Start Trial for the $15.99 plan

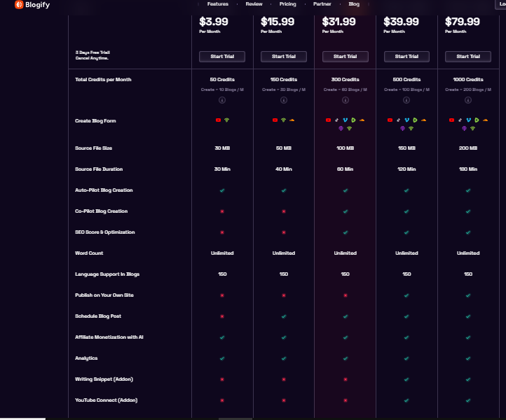click(284, 57)
